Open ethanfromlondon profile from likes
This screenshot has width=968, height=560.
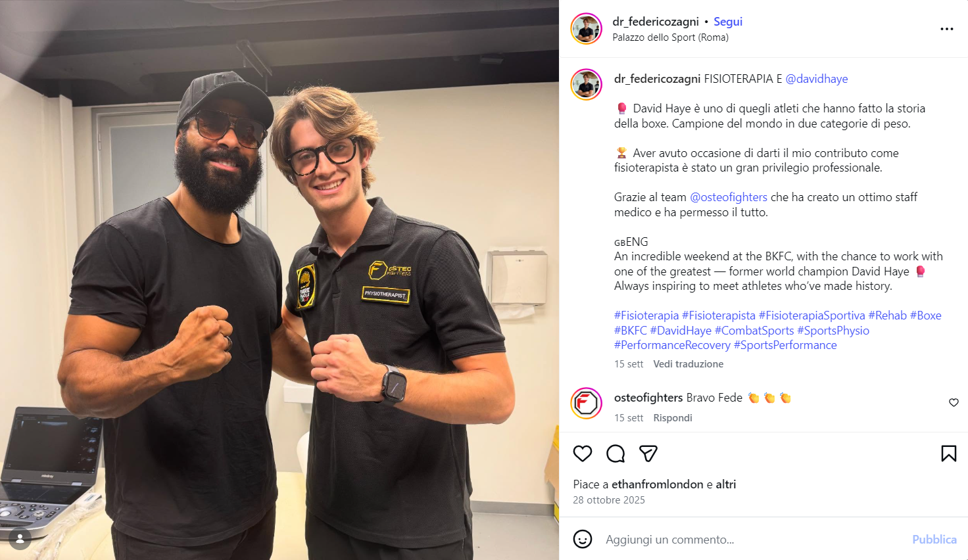point(658,484)
